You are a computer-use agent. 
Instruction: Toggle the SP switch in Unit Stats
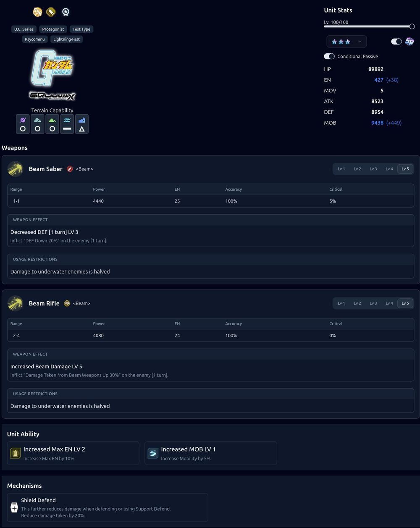[x=396, y=41]
